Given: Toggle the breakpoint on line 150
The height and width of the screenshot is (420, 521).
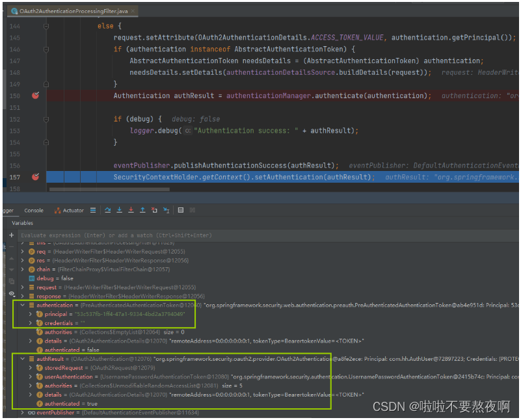Looking at the screenshot, I should 36,96.
